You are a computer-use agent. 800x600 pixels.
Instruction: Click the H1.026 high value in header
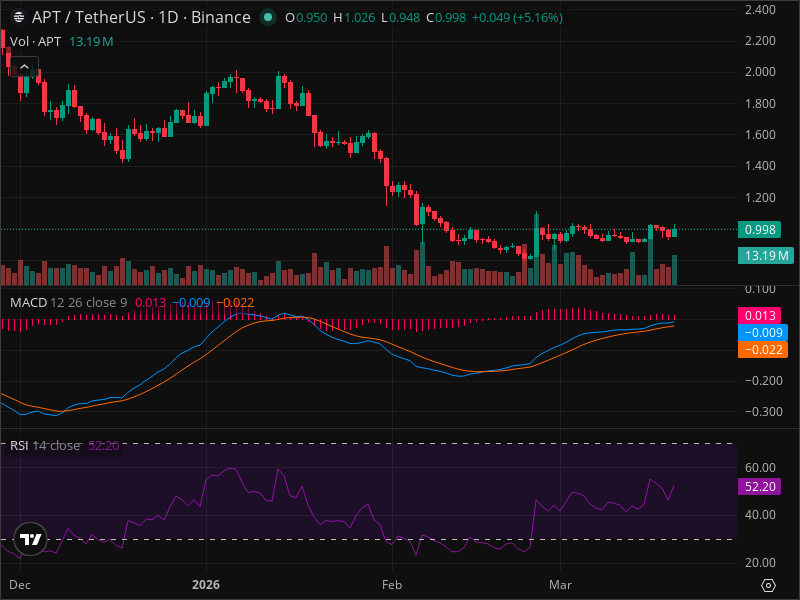[x=354, y=18]
